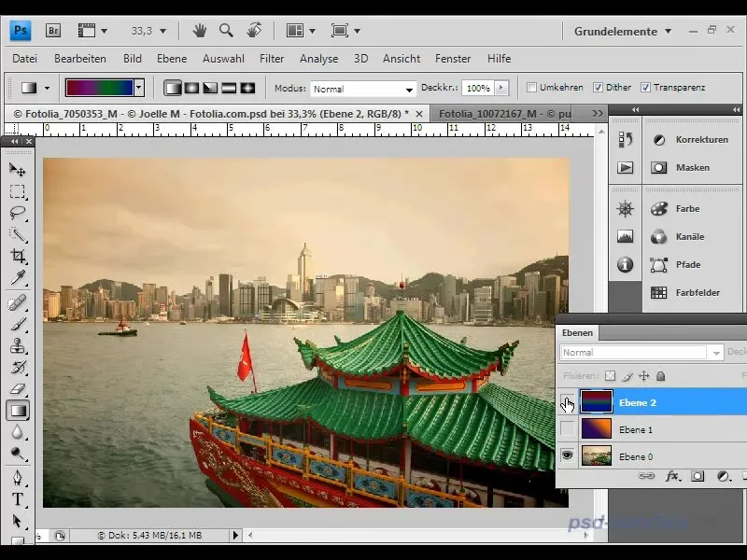Select the Type tool
The image size is (747, 560).
tap(17, 499)
